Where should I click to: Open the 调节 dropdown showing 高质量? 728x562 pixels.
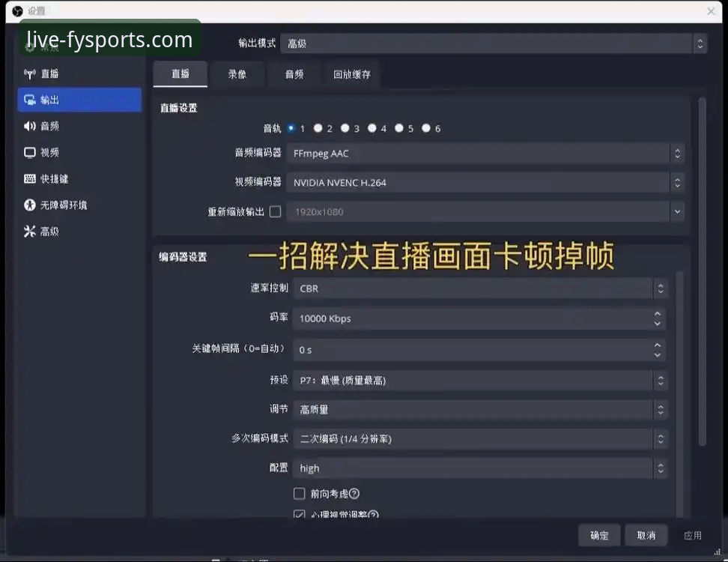(x=480, y=410)
